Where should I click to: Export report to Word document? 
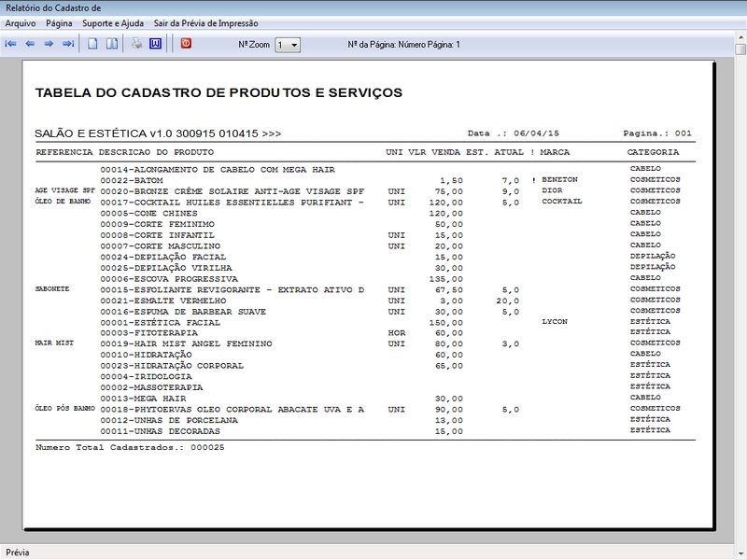pos(155,44)
